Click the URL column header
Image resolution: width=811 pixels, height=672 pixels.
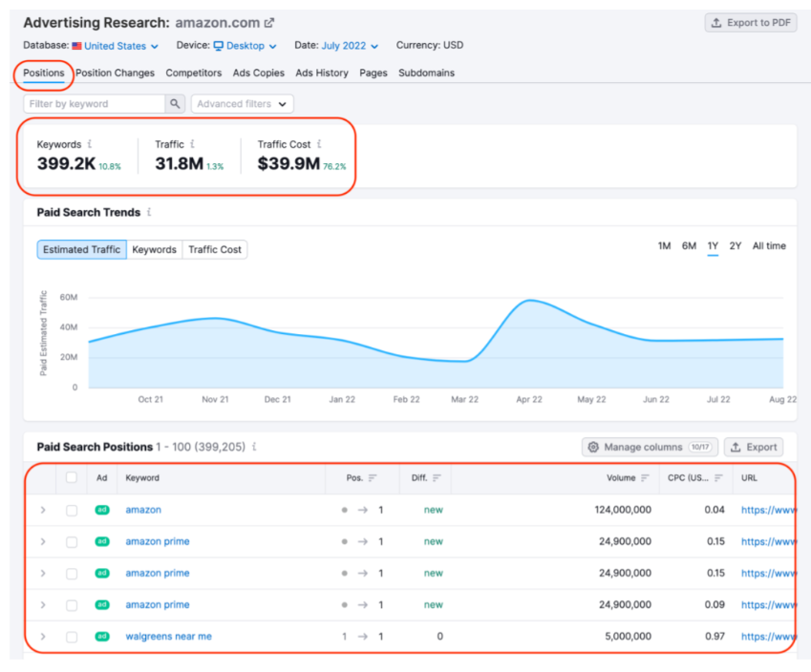coord(749,477)
